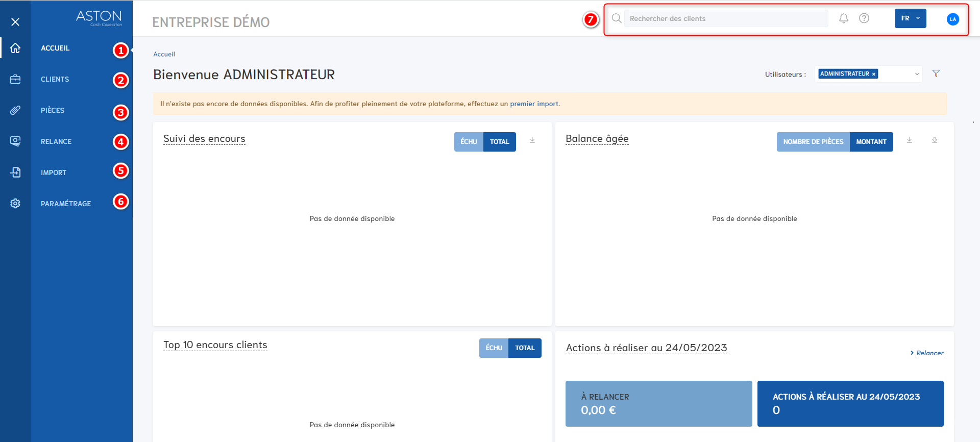Switch Balance âgée to Nombre de pièces
The height and width of the screenshot is (442, 980).
point(813,142)
